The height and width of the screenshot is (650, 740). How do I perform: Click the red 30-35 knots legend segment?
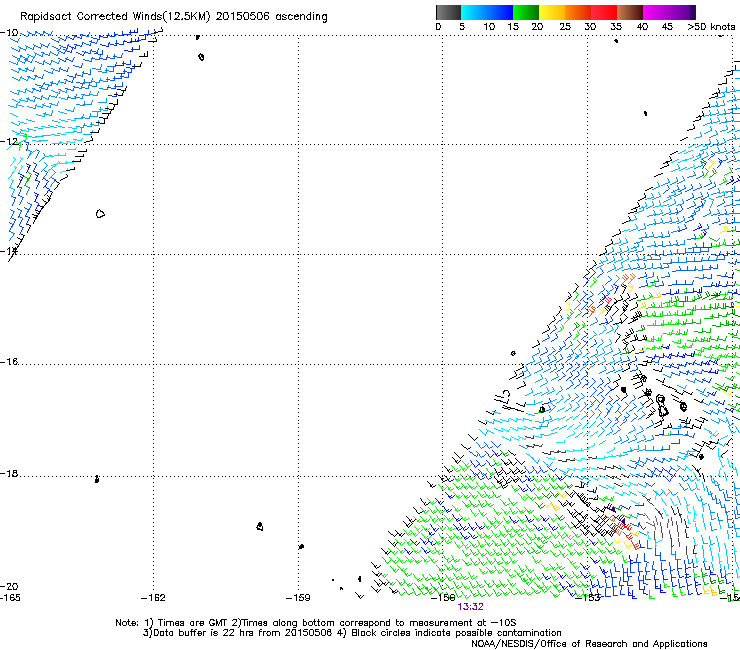(x=604, y=12)
